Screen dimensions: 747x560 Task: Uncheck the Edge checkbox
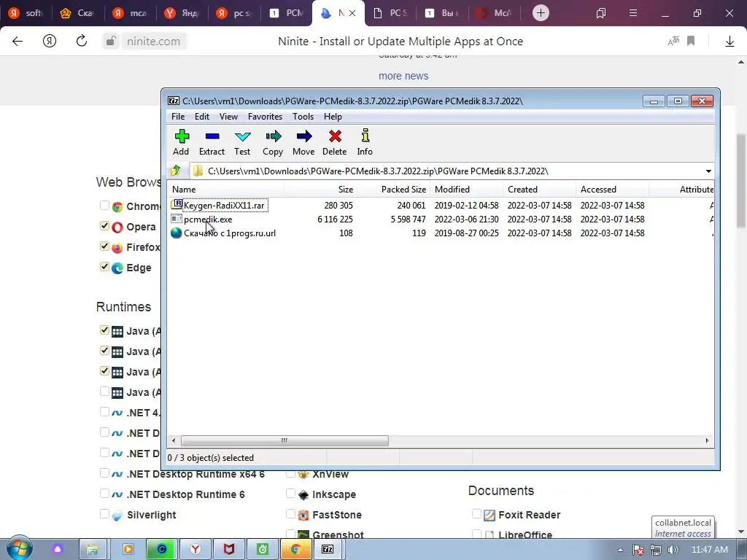pos(104,267)
